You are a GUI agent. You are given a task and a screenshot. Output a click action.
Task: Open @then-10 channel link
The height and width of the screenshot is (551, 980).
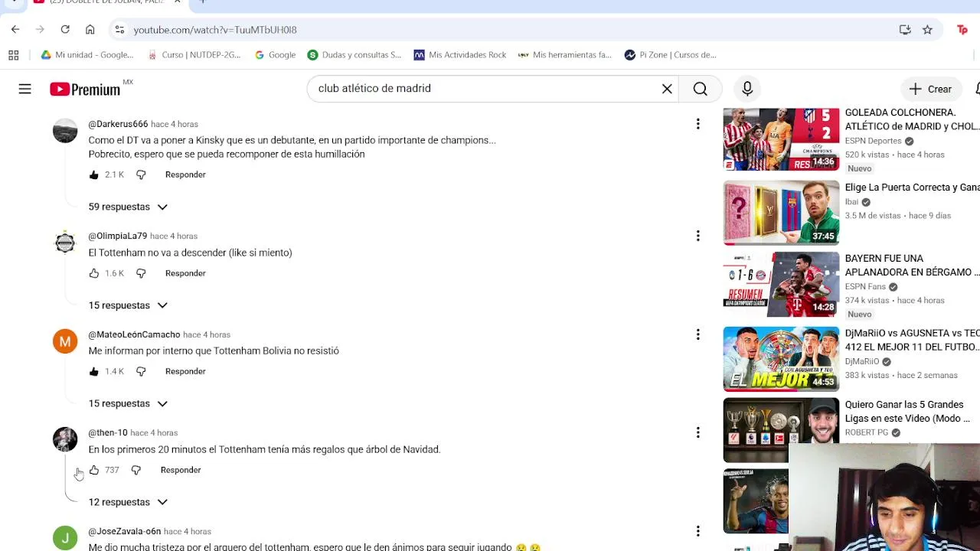pos(108,433)
